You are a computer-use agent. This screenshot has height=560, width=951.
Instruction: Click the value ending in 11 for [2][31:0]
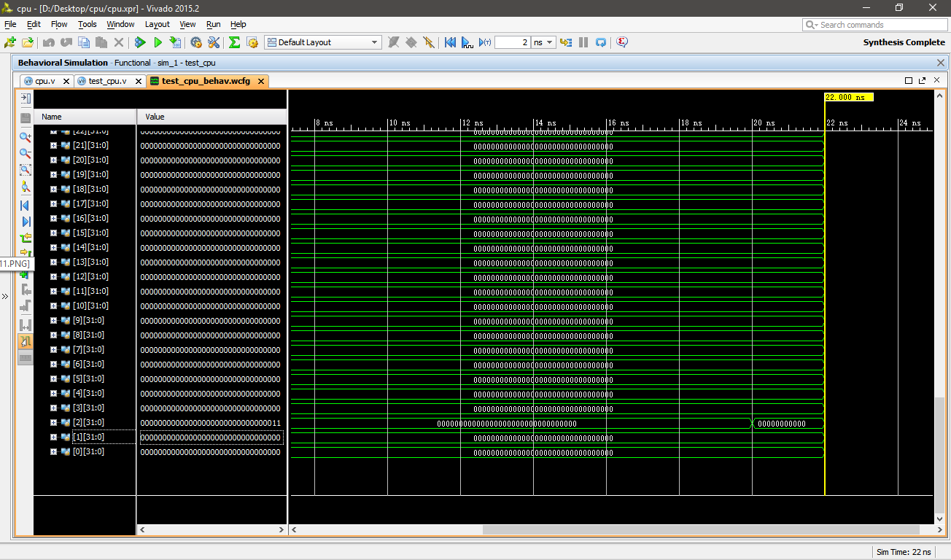211,423
